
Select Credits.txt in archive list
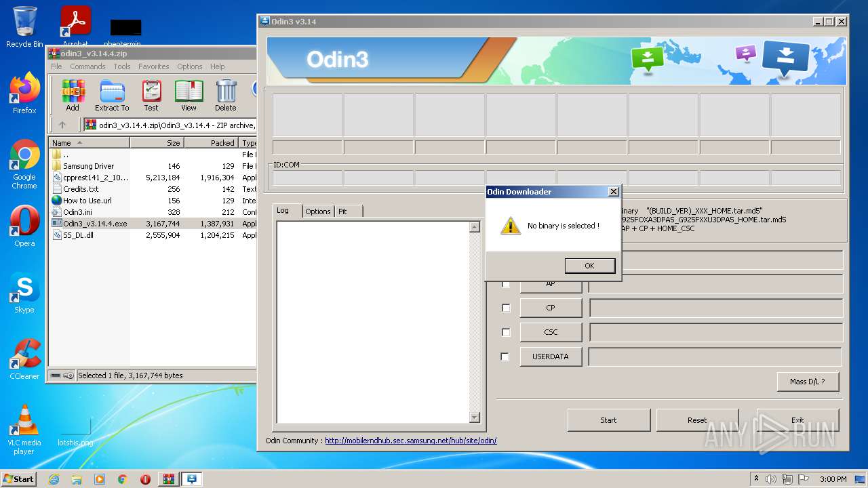[153, 189]
